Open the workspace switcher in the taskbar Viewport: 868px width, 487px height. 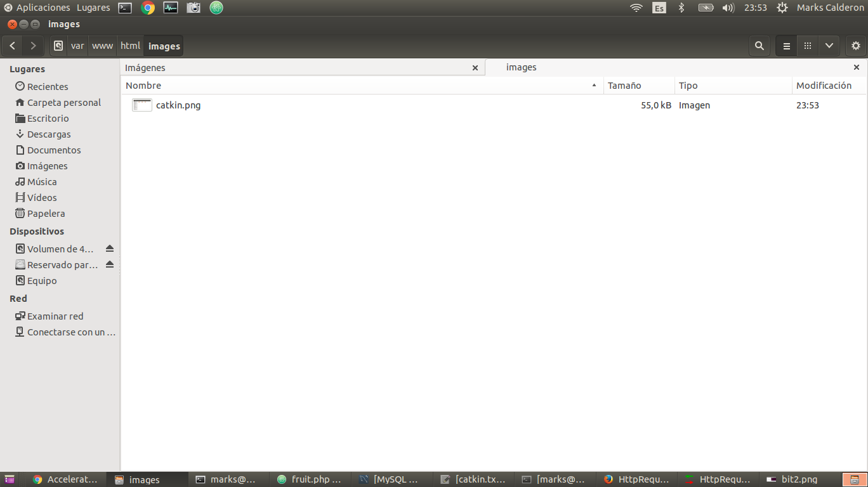point(854,479)
